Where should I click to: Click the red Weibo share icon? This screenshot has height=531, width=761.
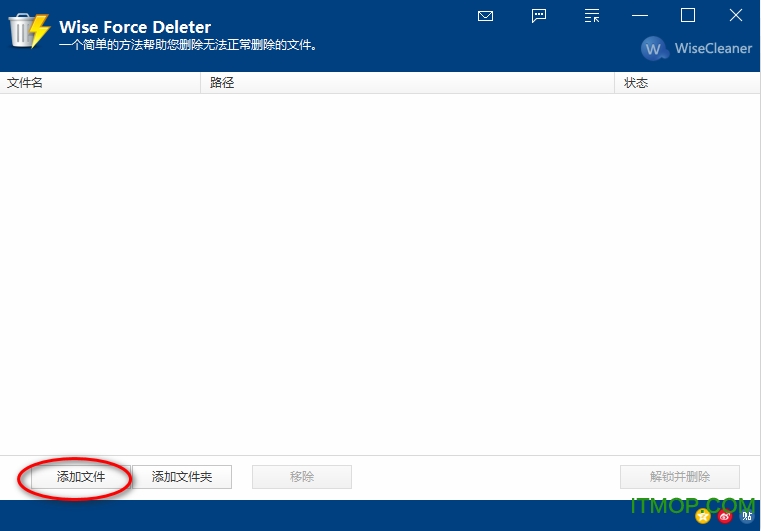click(x=725, y=516)
